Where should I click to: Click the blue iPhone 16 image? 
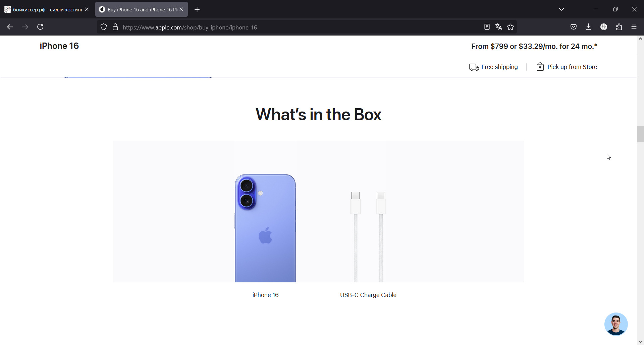click(265, 228)
